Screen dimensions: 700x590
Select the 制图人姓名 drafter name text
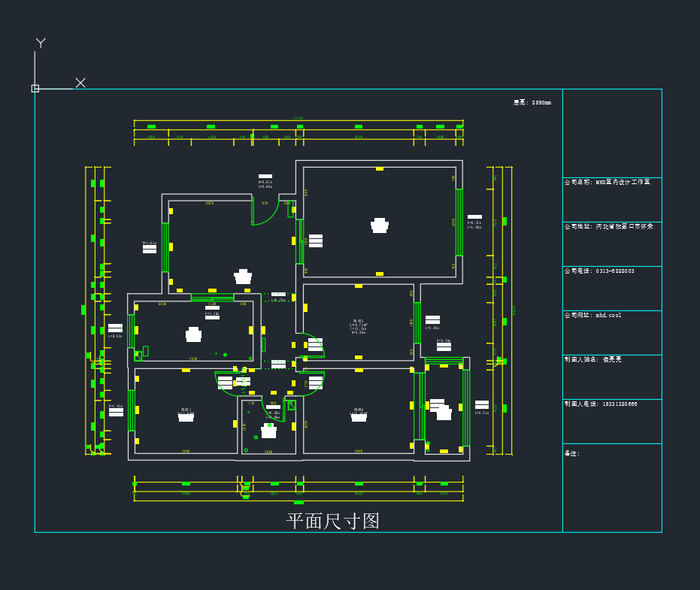(x=593, y=359)
